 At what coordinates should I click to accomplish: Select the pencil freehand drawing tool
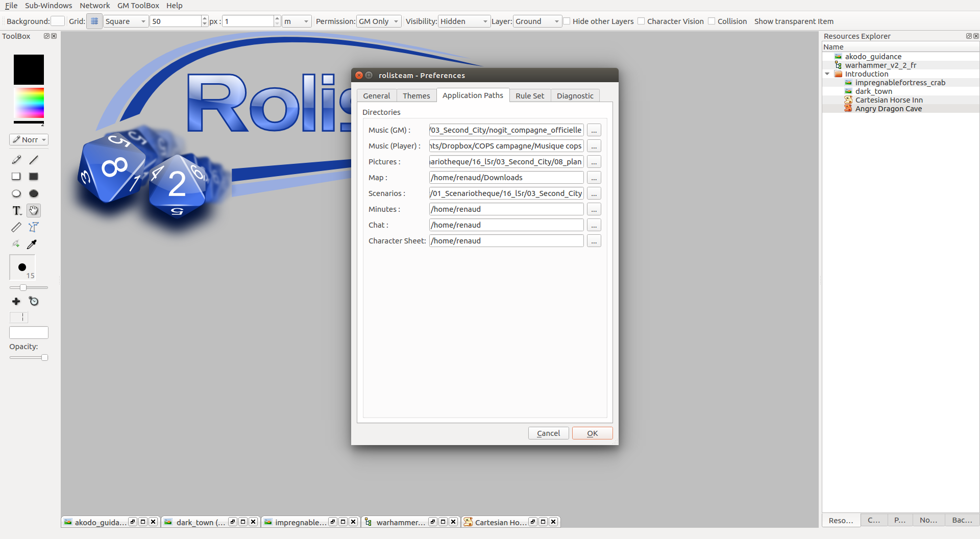pos(16,160)
